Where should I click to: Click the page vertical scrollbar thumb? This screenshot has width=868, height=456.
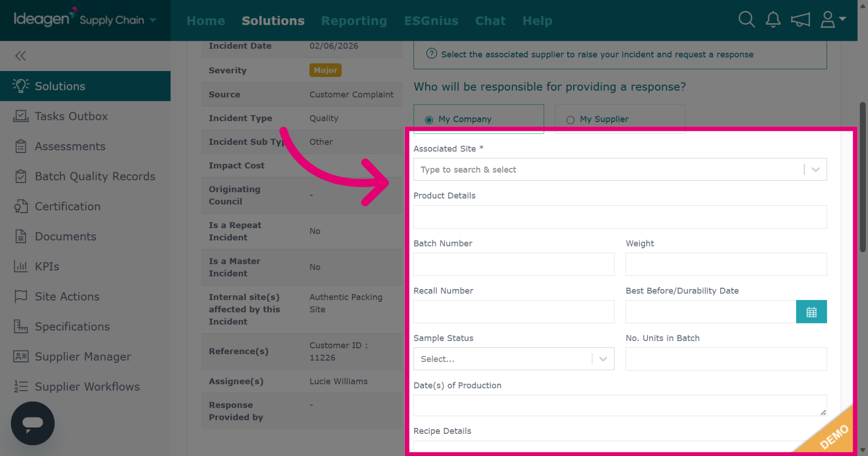point(863,177)
